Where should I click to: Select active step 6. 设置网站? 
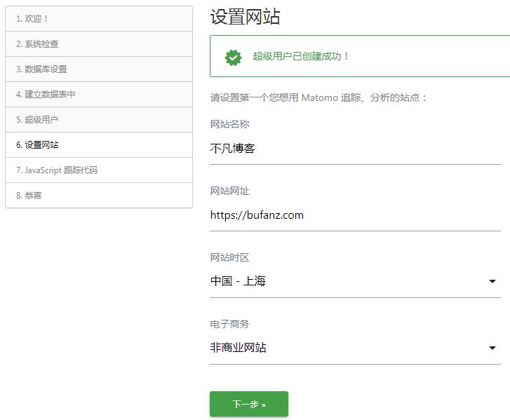pos(99,144)
